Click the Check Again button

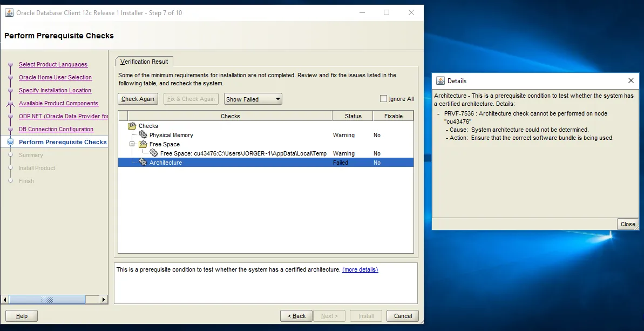point(138,99)
